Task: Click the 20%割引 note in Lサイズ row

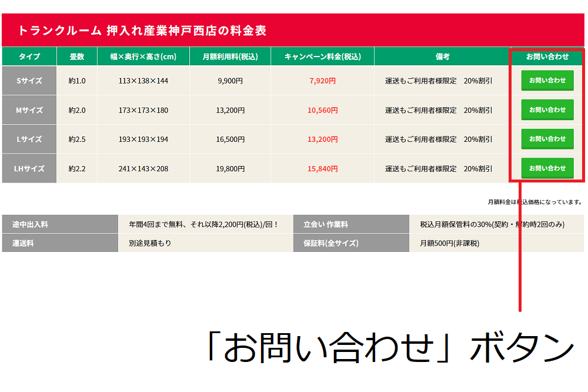Action: point(477,139)
